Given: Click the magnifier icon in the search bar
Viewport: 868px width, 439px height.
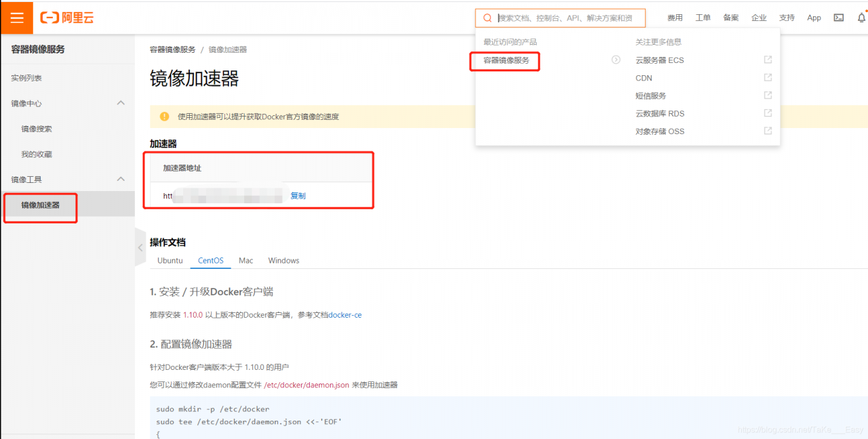Looking at the screenshot, I should coord(488,18).
